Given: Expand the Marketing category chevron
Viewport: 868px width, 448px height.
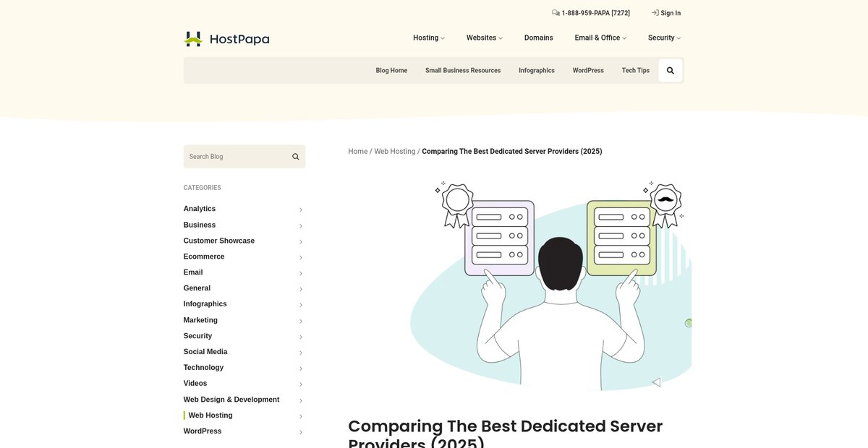Looking at the screenshot, I should 301,321.
